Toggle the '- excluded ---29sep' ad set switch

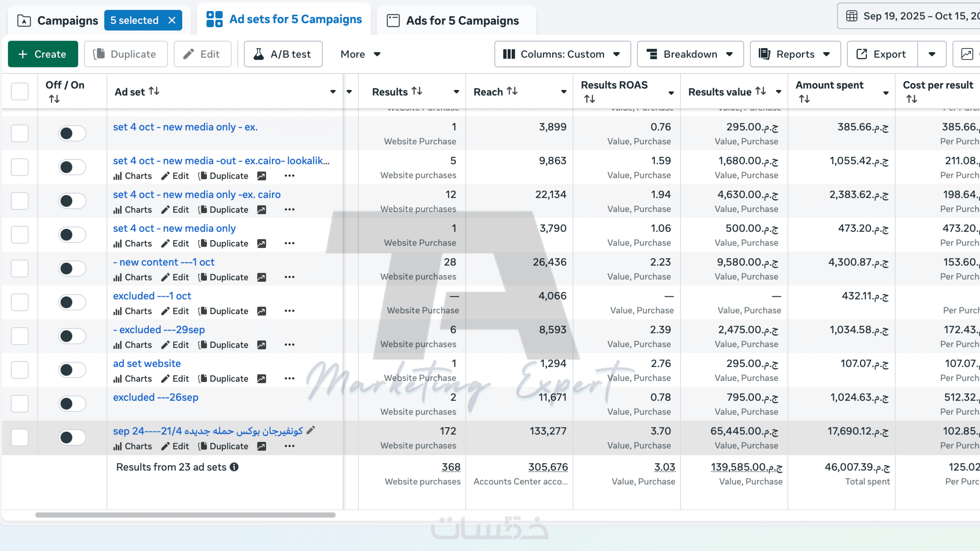point(72,336)
